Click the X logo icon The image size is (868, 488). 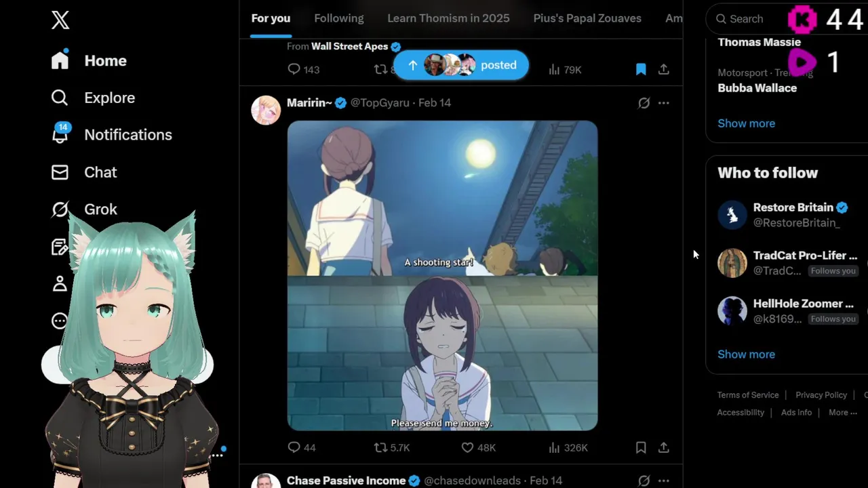pos(60,20)
